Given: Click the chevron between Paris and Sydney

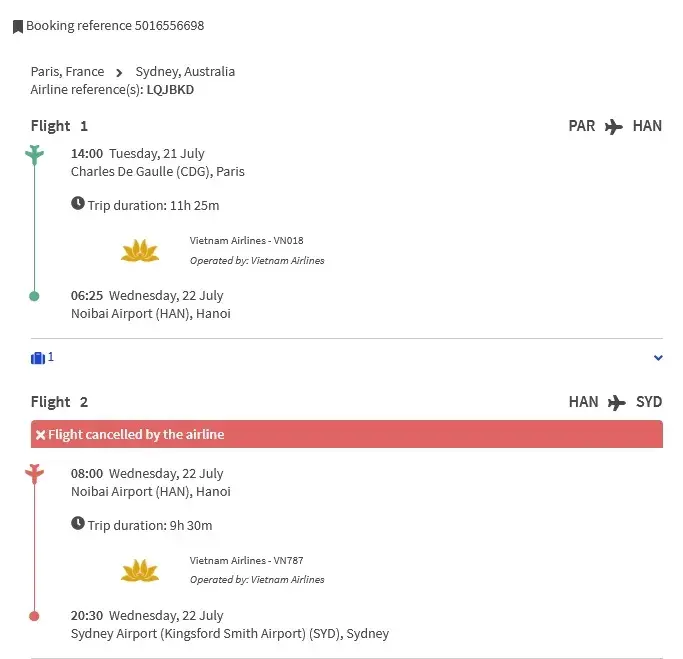Looking at the screenshot, I should [119, 72].
